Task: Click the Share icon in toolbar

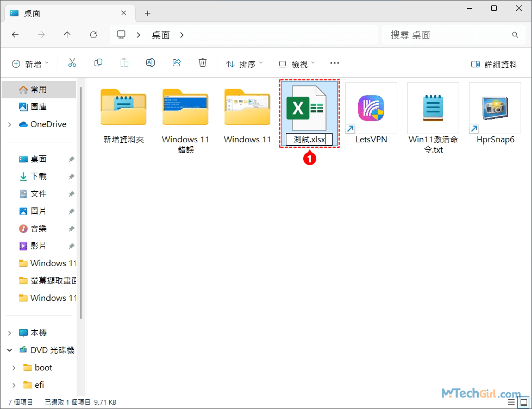Action: click(x=177, y=64)
